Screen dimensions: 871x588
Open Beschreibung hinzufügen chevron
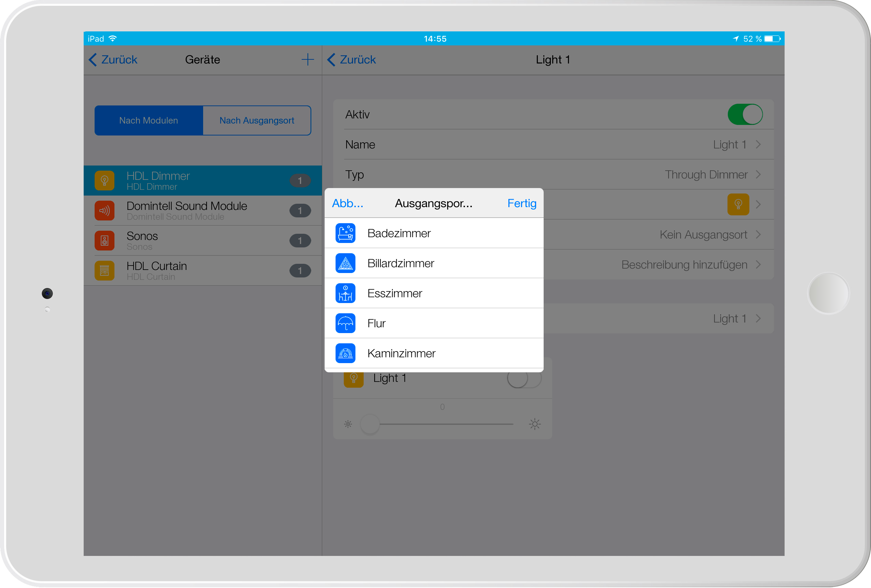point(758,264)
